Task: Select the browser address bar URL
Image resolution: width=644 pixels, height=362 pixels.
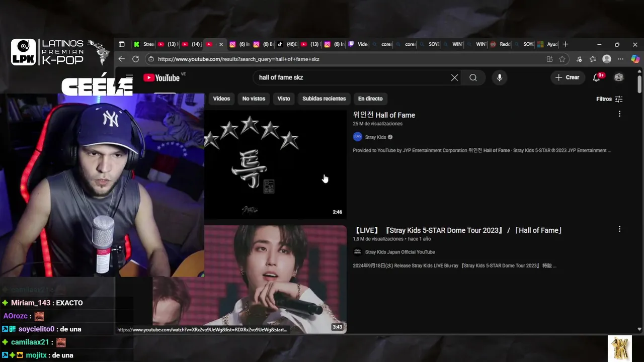Action: point(238,59)
